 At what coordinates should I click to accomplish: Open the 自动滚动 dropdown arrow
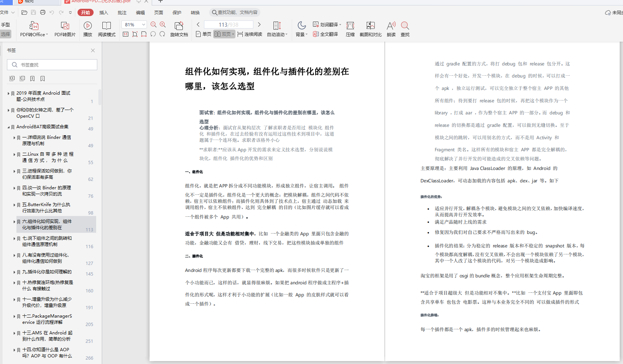286,35
